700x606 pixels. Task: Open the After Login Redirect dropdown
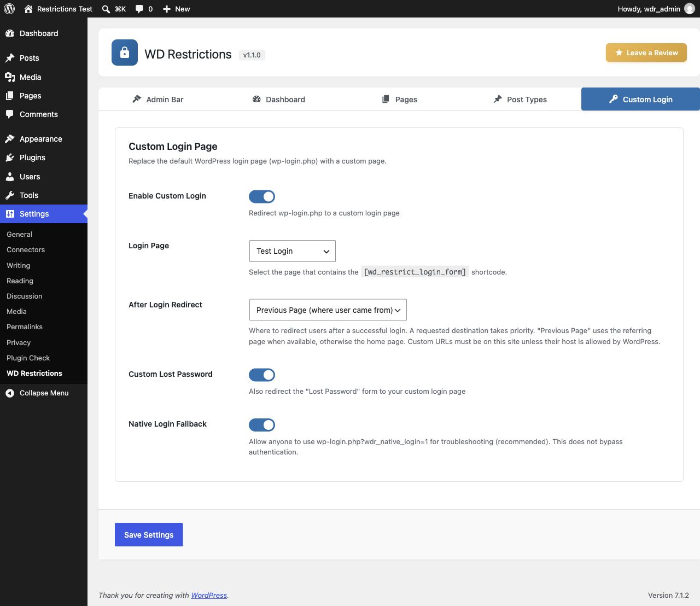(328, 310)
